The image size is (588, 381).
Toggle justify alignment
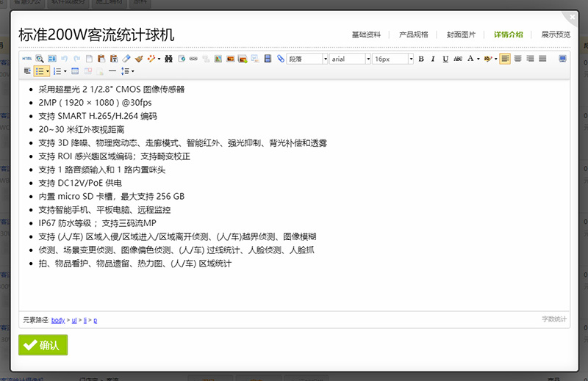tap(542, 59)
